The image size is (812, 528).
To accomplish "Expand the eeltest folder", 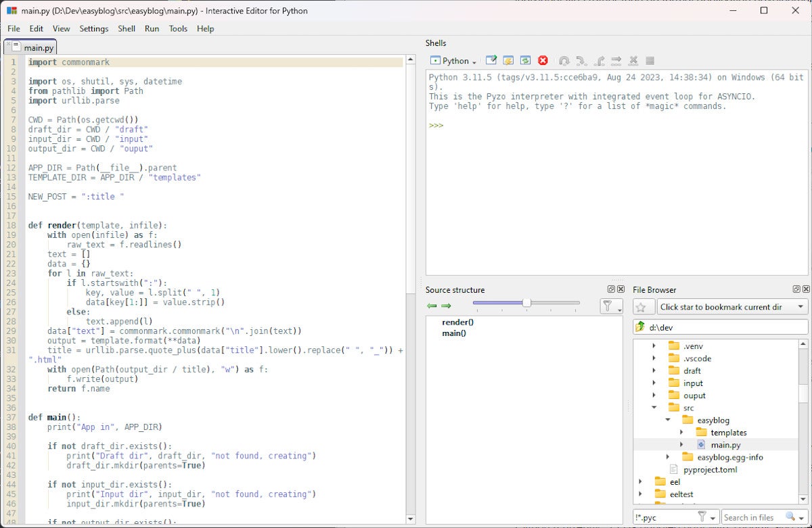I will click(x=640, y=494).
